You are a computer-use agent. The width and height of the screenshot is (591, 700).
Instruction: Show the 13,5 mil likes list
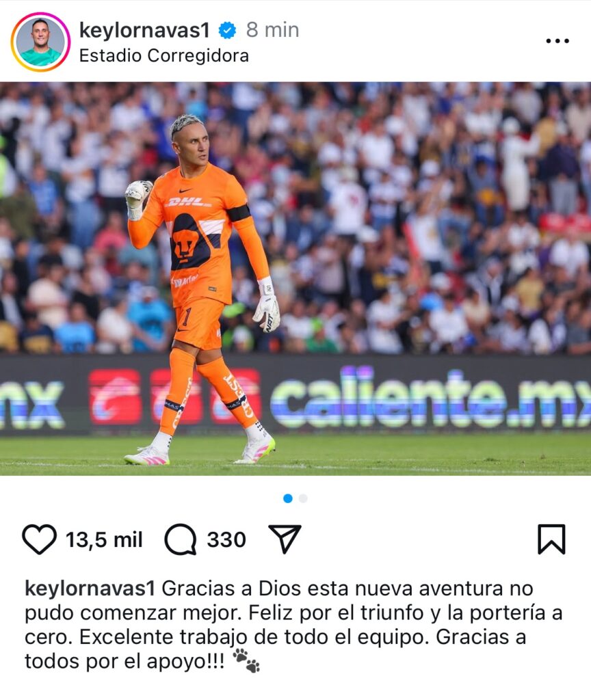104,540
